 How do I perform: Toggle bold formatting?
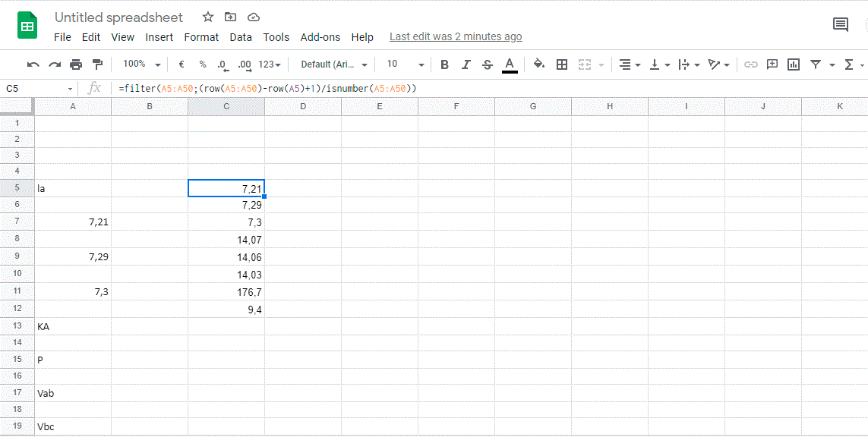tap(444, 64)
